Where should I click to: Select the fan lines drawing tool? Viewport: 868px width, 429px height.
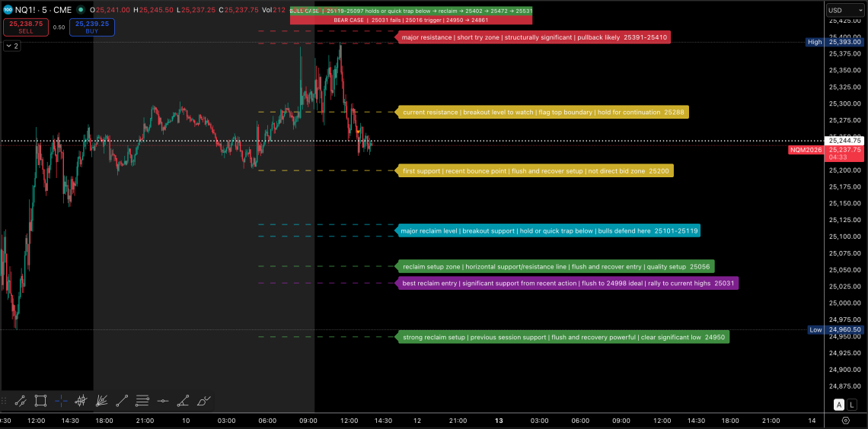tap(101, 400)
